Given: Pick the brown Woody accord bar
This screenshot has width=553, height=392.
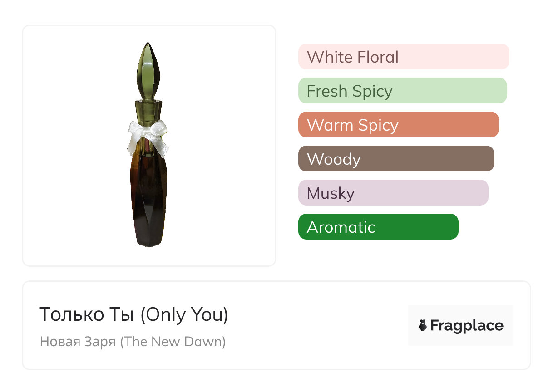Looking at the screenshot, I should point(396,159).
